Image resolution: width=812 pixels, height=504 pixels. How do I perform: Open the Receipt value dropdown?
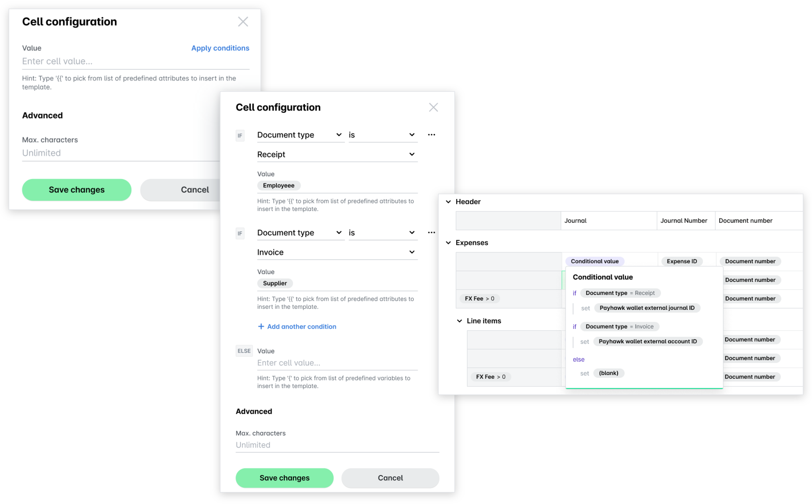337,154
